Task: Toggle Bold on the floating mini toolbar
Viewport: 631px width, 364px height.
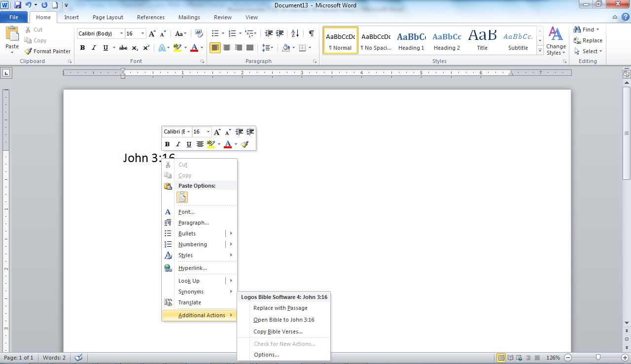Action: pyautogui.click(x=167, y=144)
